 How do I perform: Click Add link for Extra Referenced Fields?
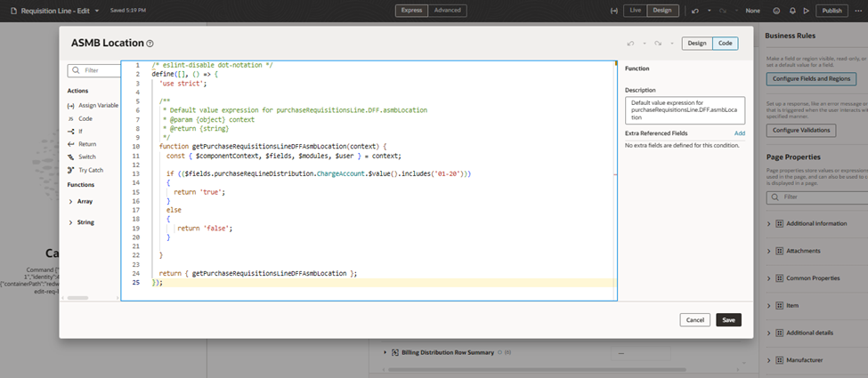point(740,133)
